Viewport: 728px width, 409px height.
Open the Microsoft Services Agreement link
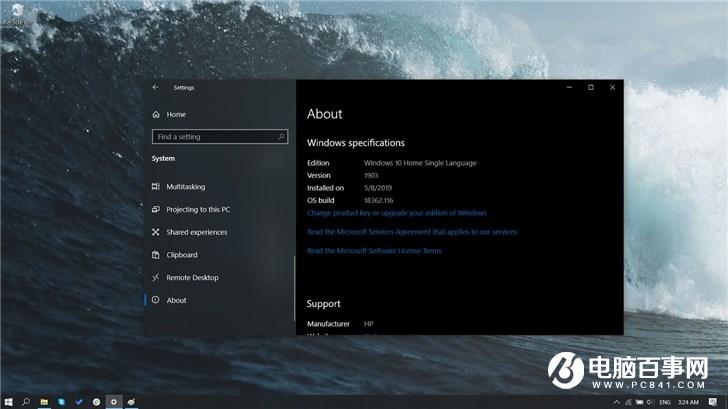pos(412,232)
